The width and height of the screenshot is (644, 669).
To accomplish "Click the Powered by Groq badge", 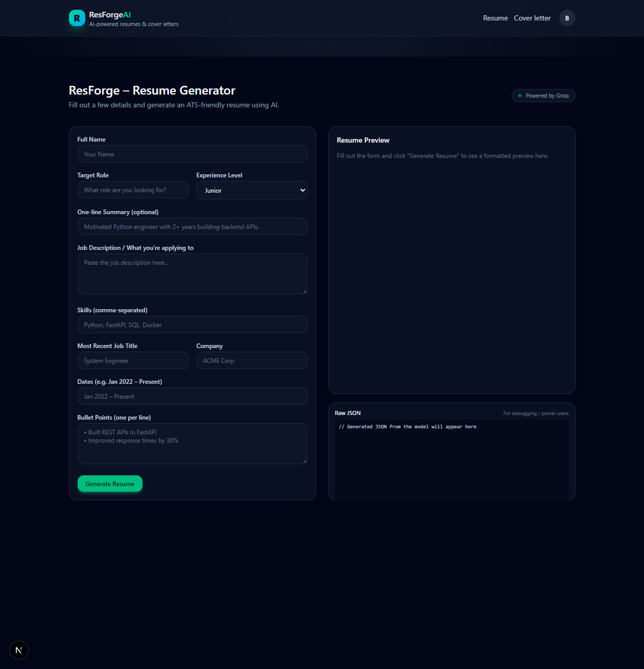I will pos(543,96).
